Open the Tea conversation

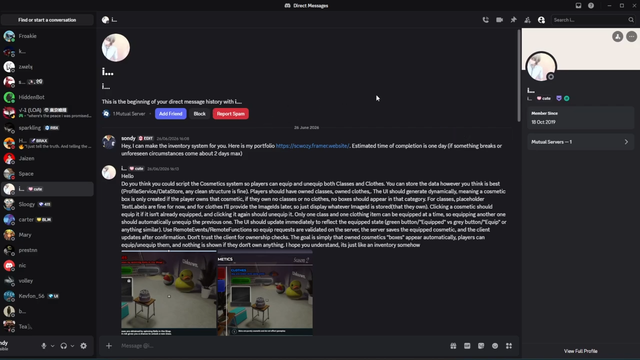[47, 327]
